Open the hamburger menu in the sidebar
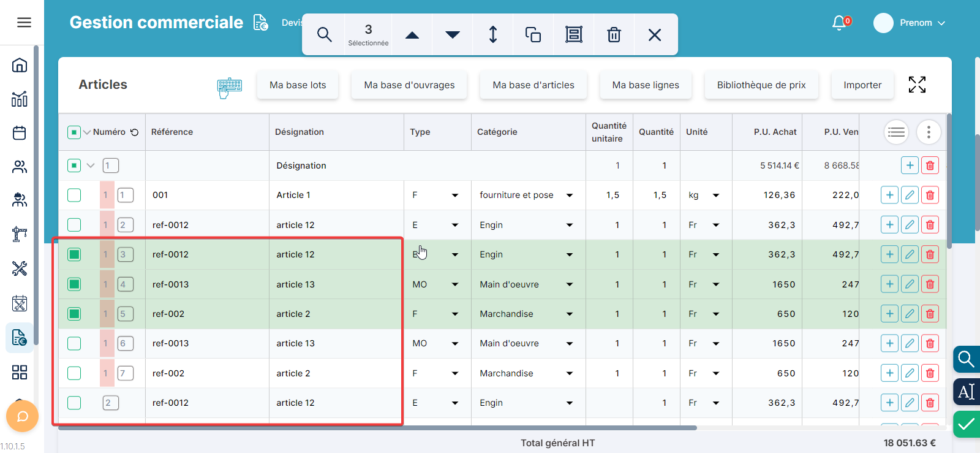The image size is (980, 453). [x=24, y=23]
